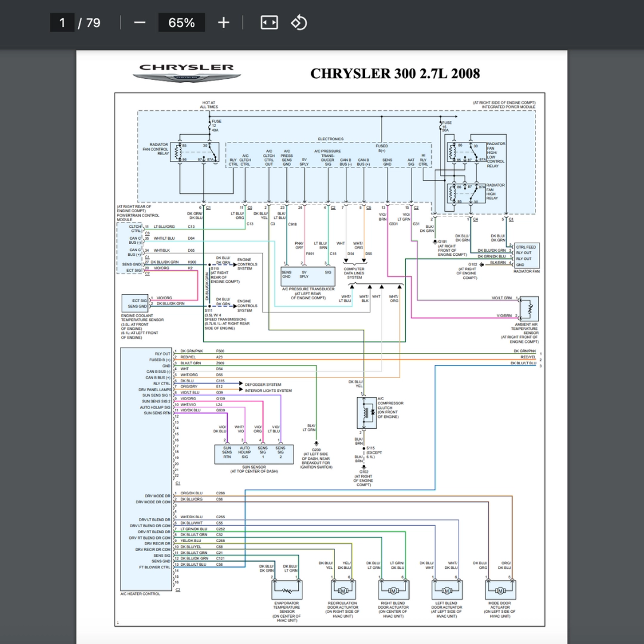This screenshot has width=644, height=644.
Task: Click the G101 ground label
Action: pyautogui.click(x=442, y=241)
